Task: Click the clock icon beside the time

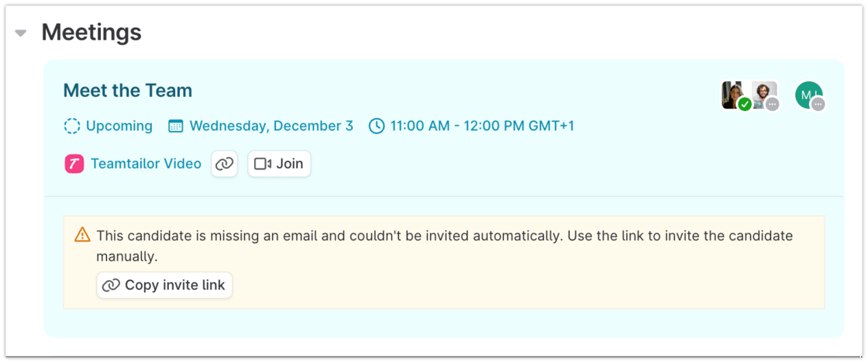Action: pos(377,126)
